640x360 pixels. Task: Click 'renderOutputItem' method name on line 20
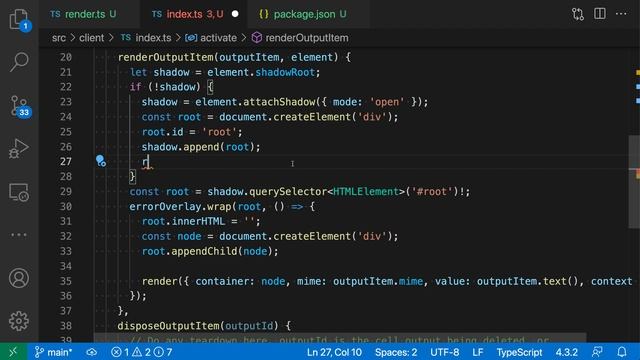pyautogui.click(x=165, y=57)
